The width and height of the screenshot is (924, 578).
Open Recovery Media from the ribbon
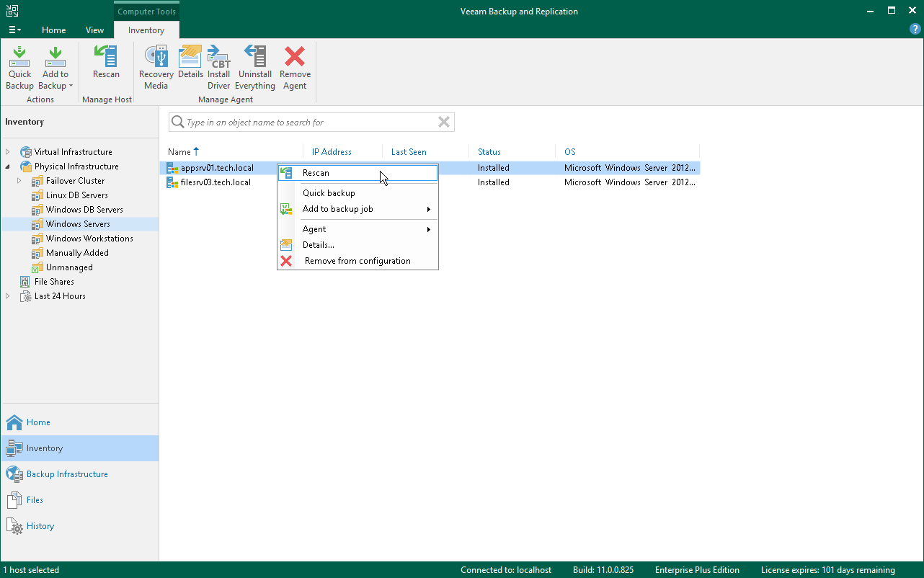click(156, 68)
